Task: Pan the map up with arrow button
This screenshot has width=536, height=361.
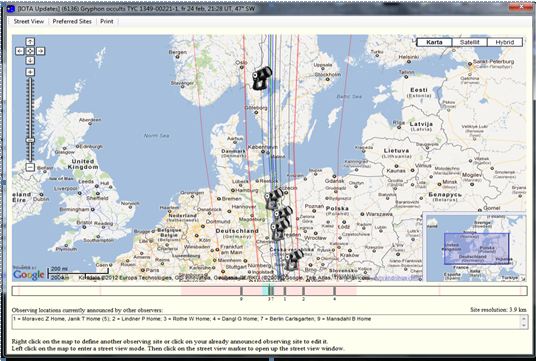Action: 30,42
